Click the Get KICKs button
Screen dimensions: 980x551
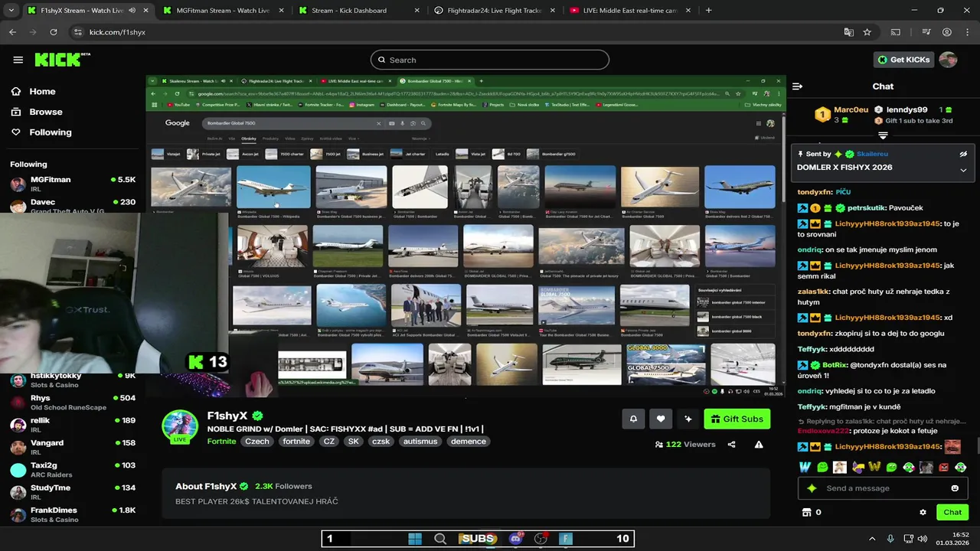pos(904,60)
